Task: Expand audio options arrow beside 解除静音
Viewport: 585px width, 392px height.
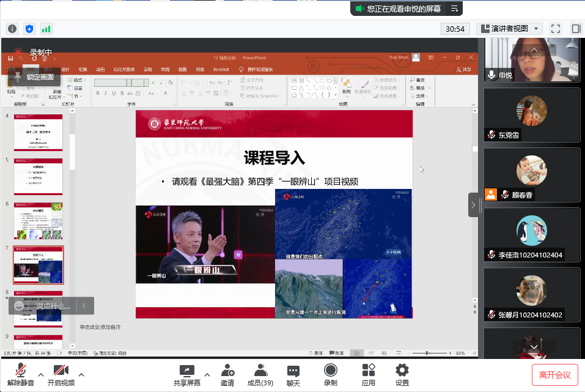Action: [41, 374]
